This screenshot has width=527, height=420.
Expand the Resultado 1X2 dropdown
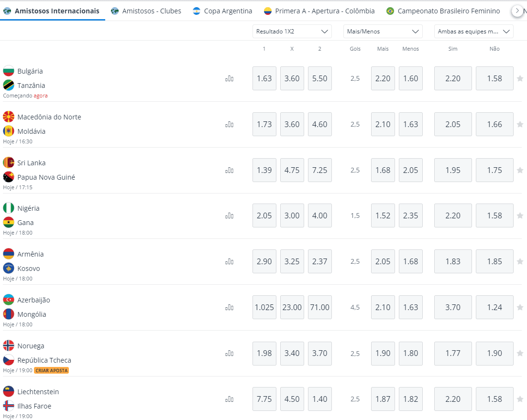[292, 32]
